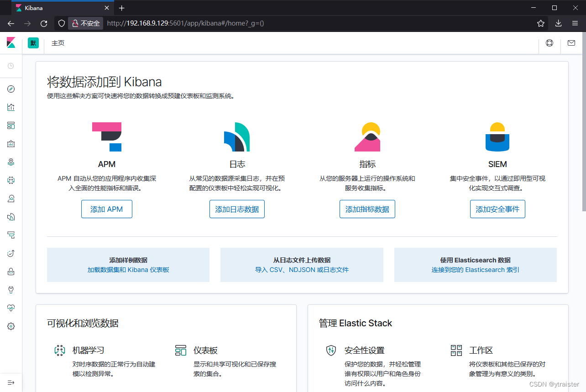Open the default space avatar 默

click(33, 43)
